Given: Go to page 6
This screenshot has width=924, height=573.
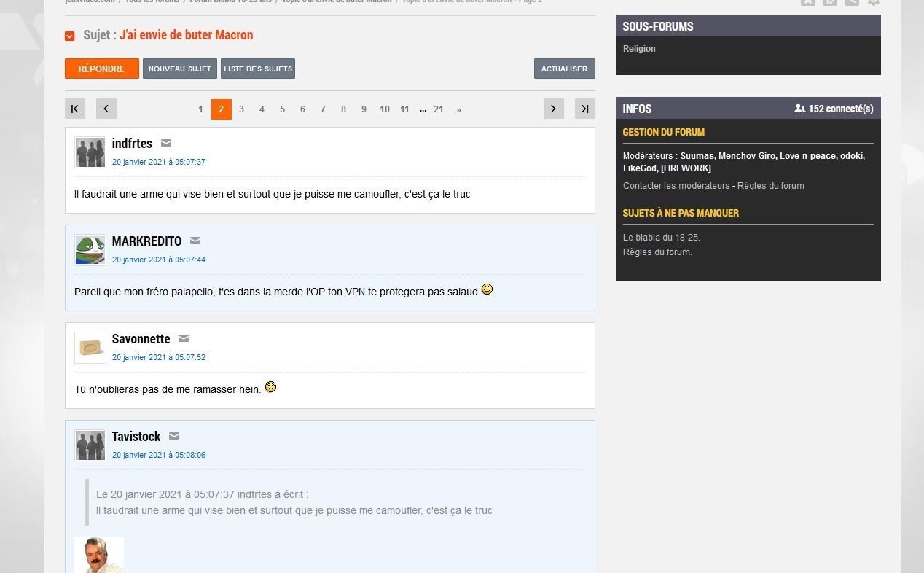Looking at the screenshot, I should point(302,109).
